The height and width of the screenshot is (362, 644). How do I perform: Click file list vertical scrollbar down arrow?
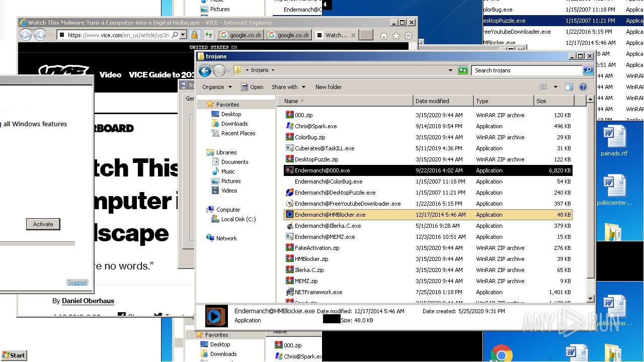click(x=591, y=299)
